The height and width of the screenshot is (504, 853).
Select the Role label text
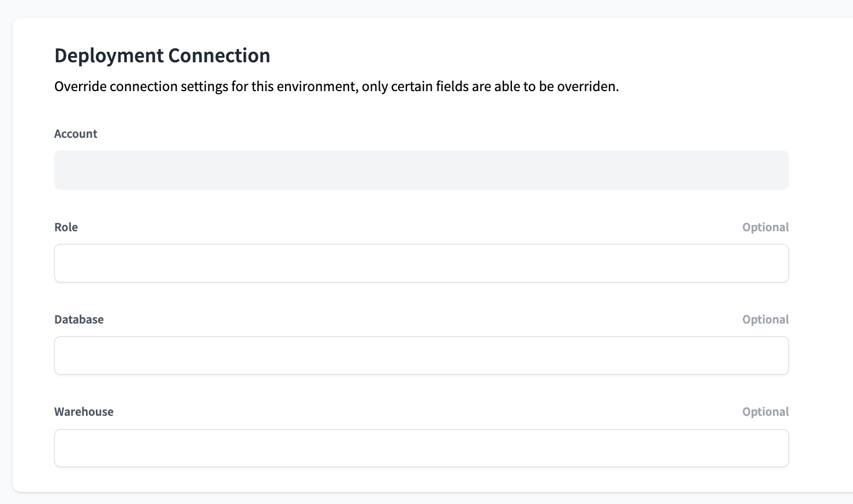click(66, 227)
